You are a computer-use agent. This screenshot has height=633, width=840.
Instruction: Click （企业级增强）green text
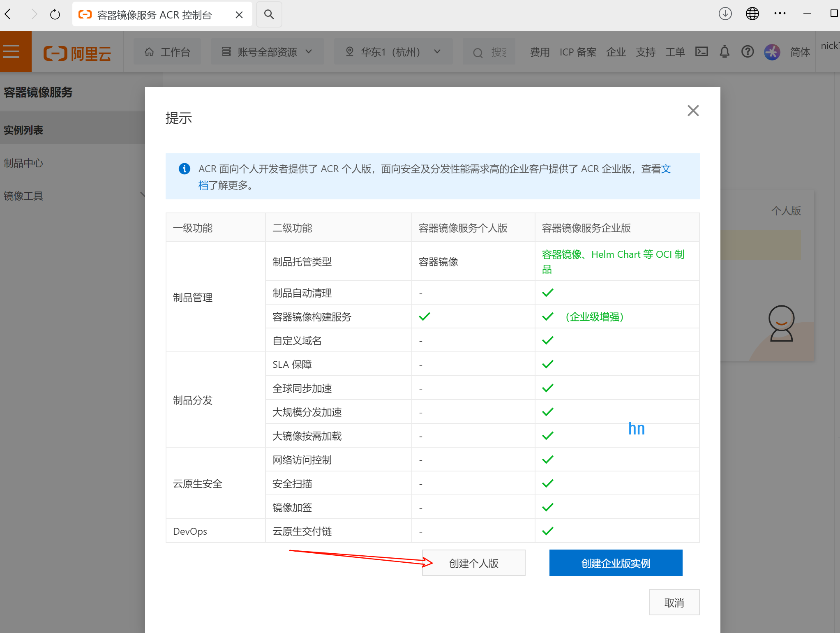tap(594, 317)
